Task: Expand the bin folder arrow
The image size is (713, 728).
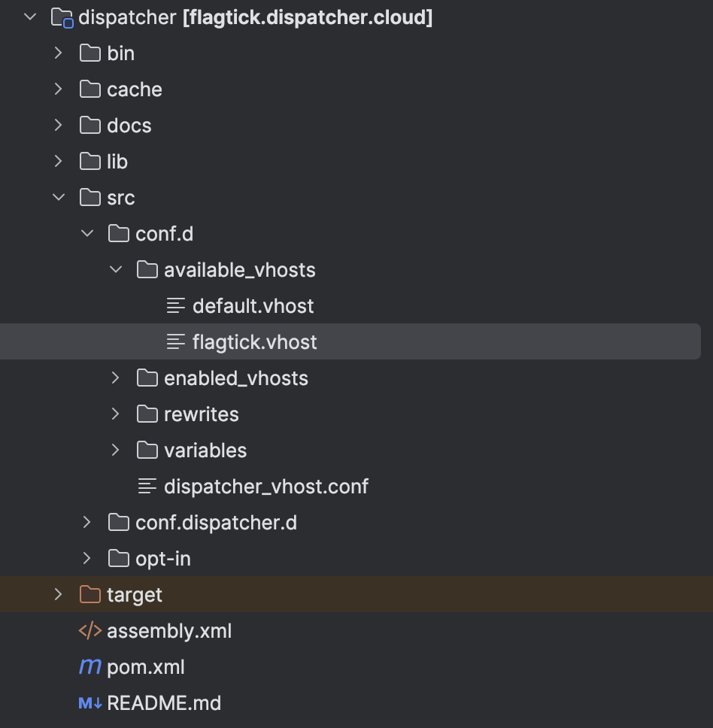Action: point(59,53)
